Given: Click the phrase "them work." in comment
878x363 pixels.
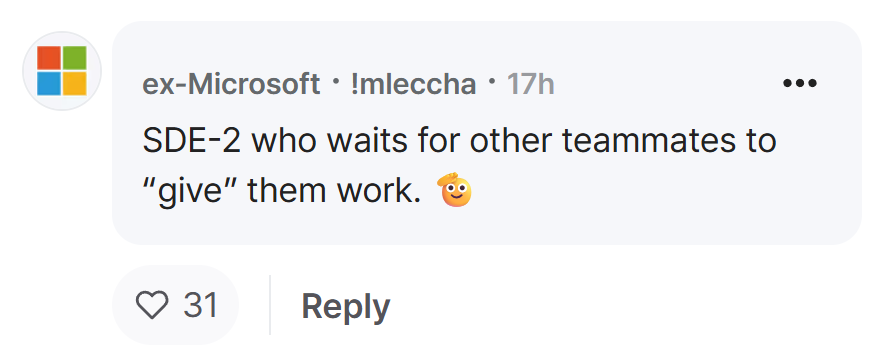Looking at the screenshot, I should tap(334, 192).
